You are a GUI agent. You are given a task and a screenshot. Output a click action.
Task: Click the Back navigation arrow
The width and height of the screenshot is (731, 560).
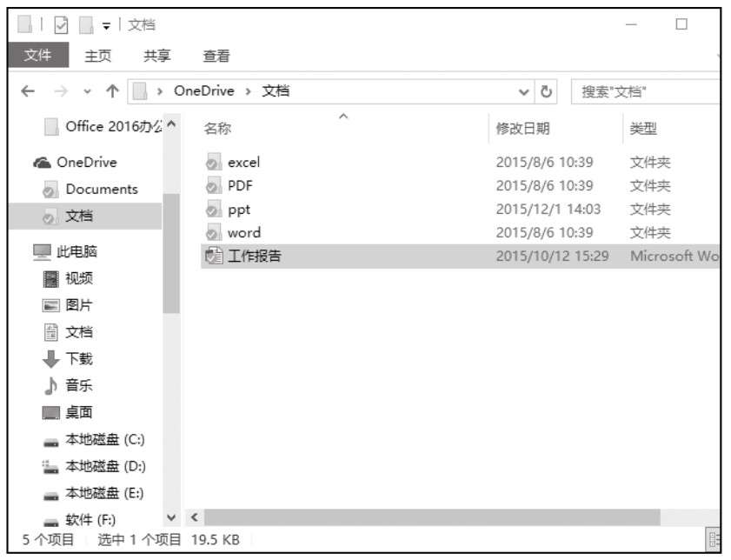pyautogui.click(x=28, y=91)
